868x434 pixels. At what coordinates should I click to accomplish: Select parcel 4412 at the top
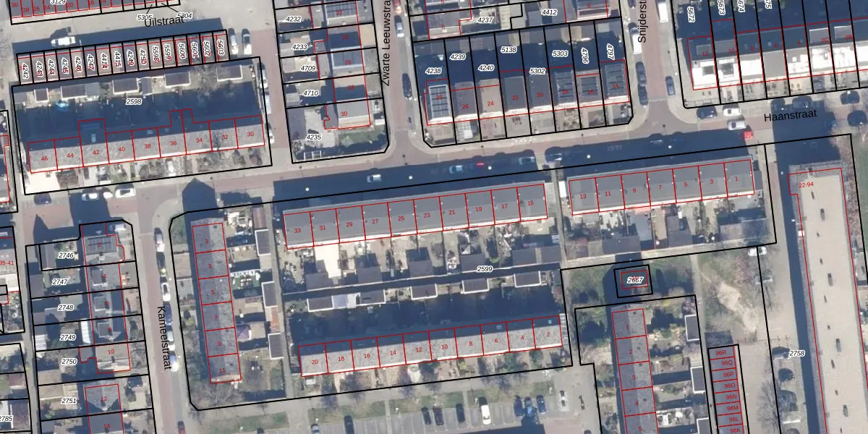point(550,12)
